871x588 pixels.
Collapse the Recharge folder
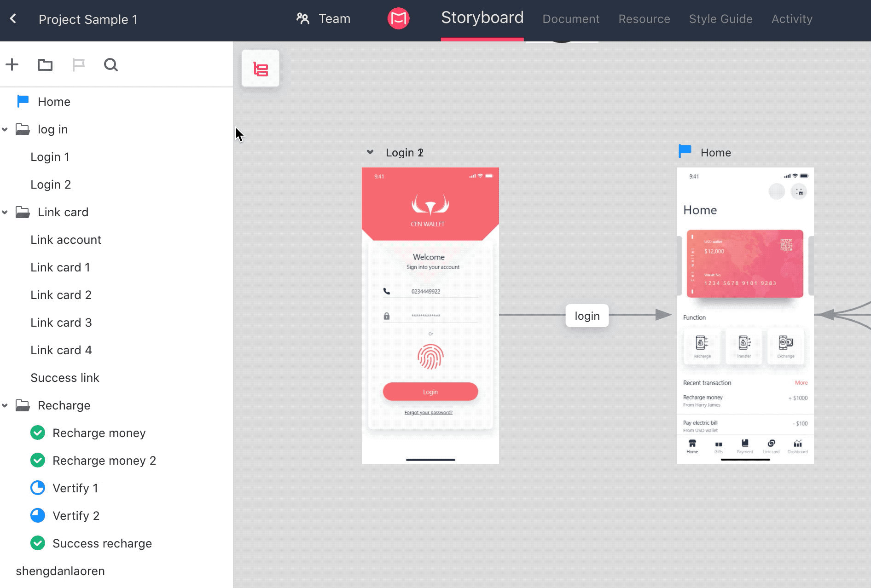click(x=5, y=406)
